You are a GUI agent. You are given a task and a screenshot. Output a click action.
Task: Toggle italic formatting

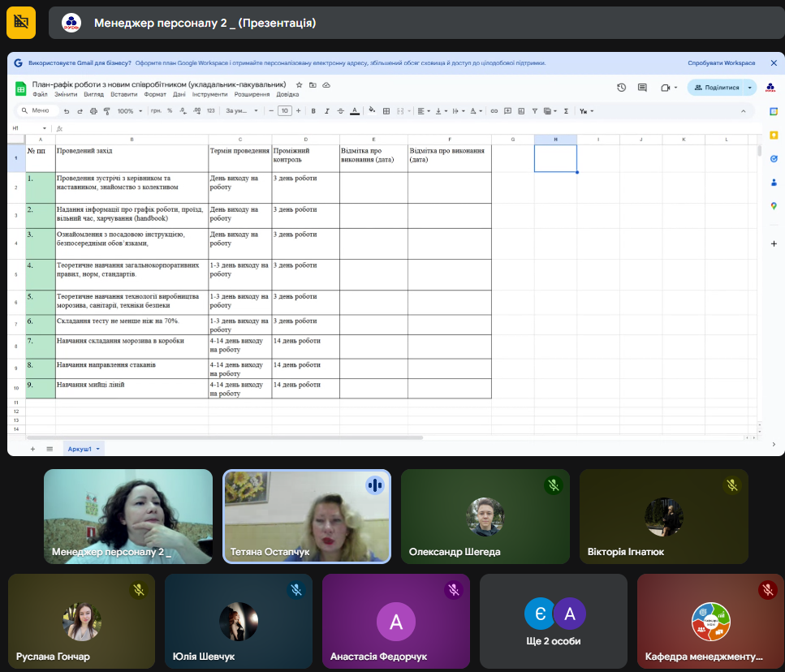[x=326, y=111]
